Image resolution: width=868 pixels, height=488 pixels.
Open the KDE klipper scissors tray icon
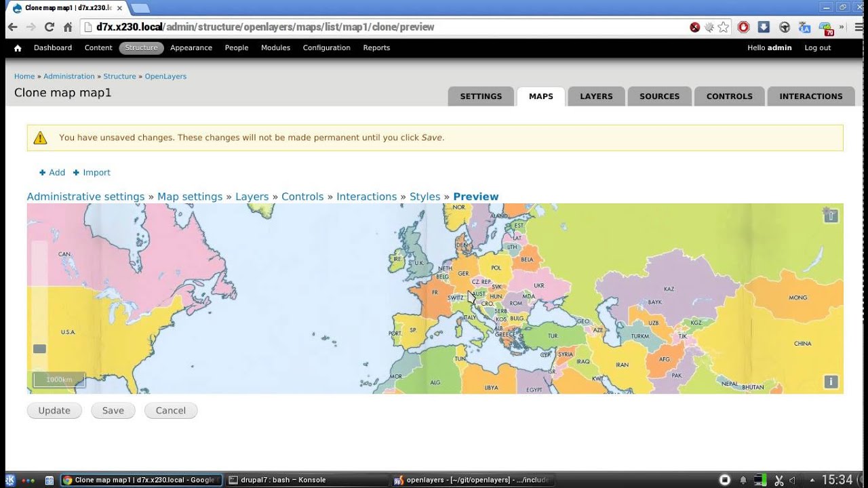780,480
